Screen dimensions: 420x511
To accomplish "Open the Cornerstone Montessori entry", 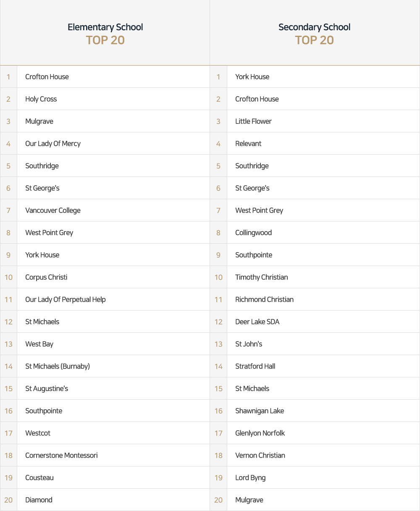I will 61,456.
